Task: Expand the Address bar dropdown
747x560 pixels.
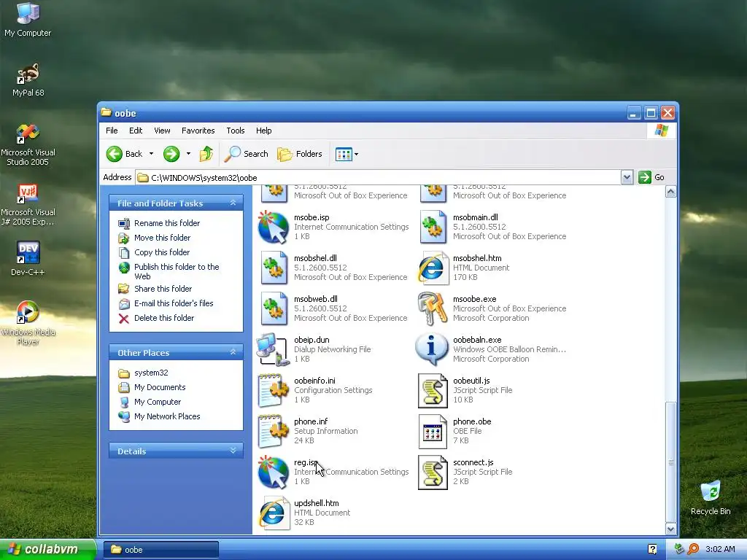Action: [x=627, y=178]
